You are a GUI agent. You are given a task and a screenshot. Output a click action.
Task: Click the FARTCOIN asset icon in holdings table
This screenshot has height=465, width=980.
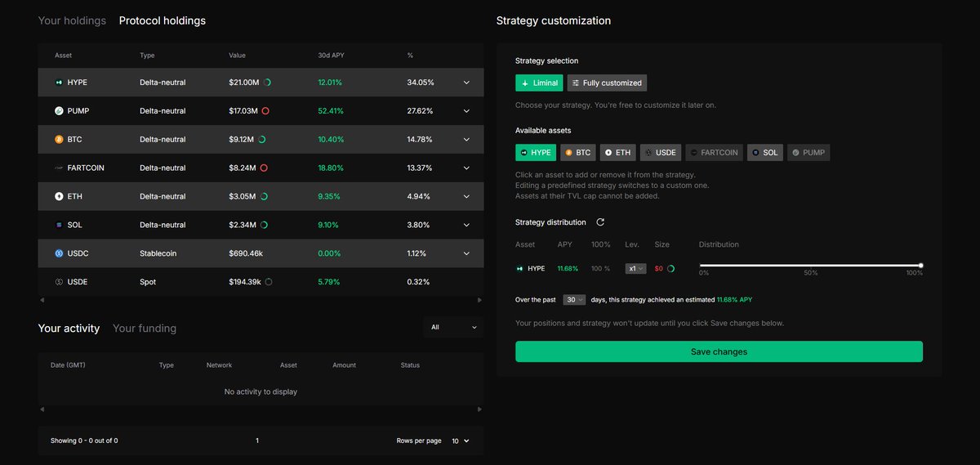59,168
